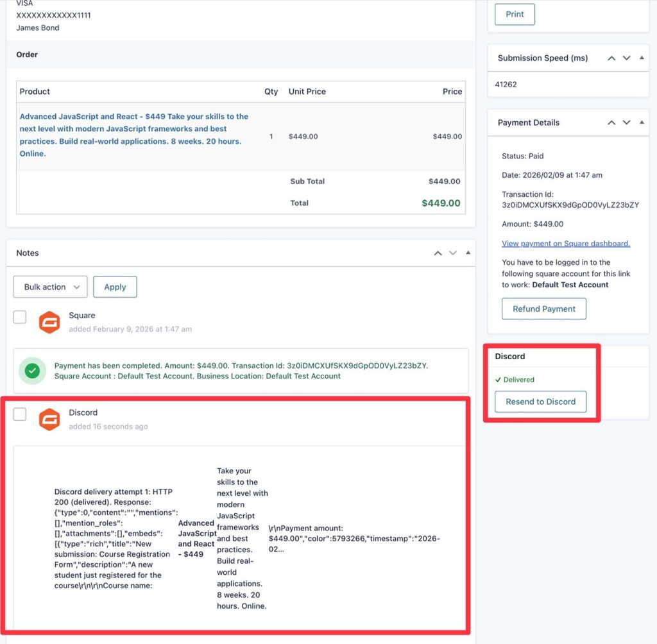Apply the selected bulk action

(x=115, y=287)
